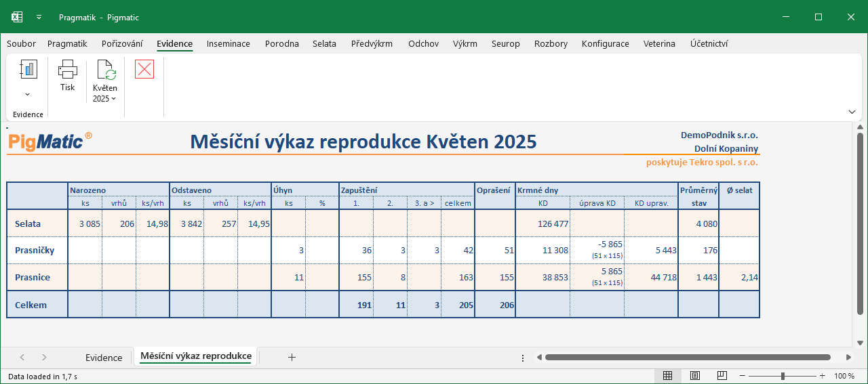Image resolution: width=868 pixels, height=384 pixels.
Task: Click the 14,98 ks/vrh cell
Action: (153, 223)
